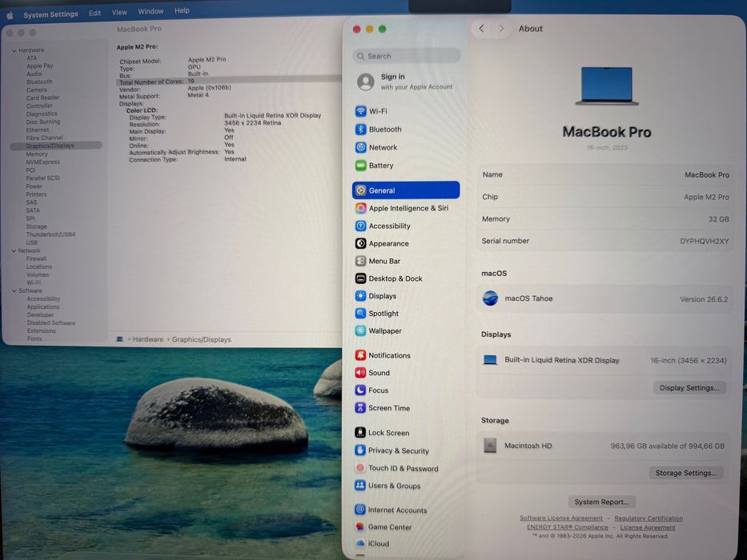The width and height of the screenshot is (747, 560).
Task: Collapse the Software section in System Report
Action: [x=14, y=291]
